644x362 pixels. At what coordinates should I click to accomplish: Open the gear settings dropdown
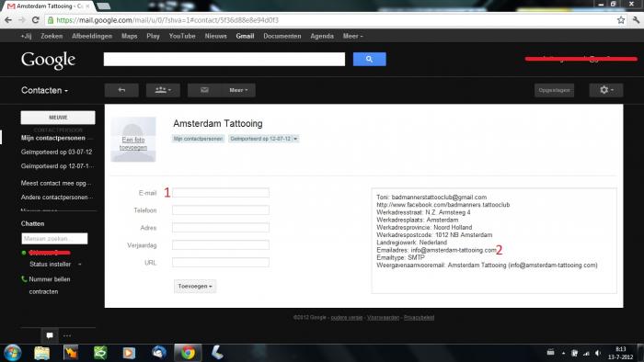click(606, 90)
